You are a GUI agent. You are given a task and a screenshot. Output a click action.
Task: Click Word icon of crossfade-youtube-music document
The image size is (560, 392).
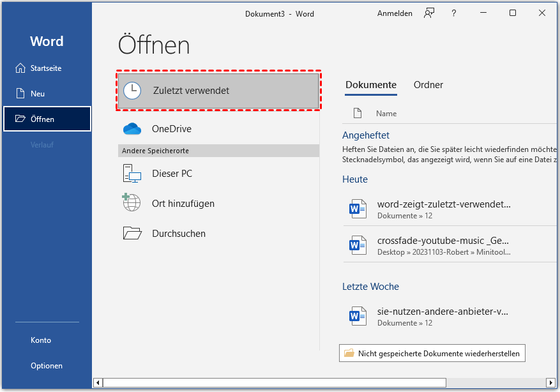358,245
